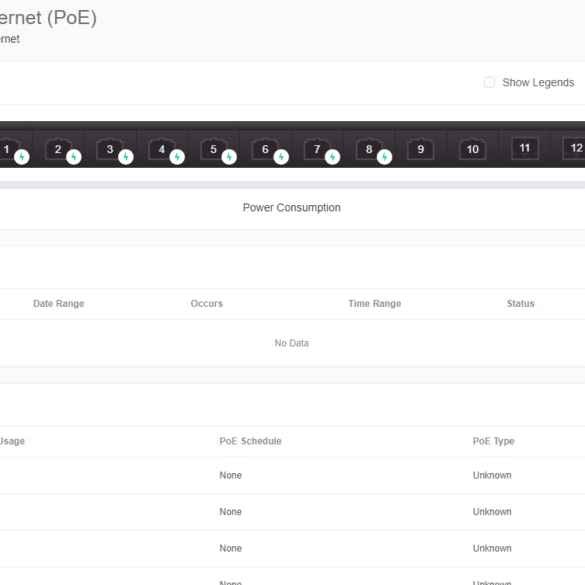Click the No Data message

(292, 343)
